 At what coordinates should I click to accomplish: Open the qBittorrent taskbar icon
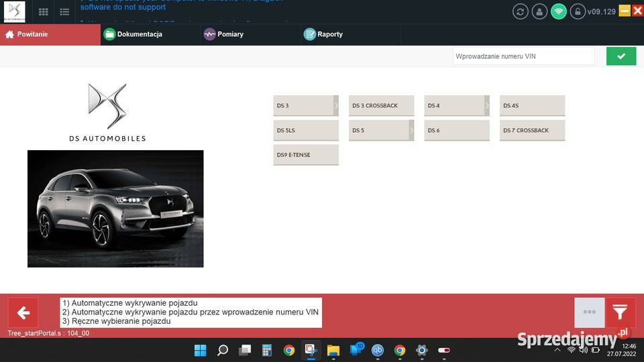click(x=378, y=350)
